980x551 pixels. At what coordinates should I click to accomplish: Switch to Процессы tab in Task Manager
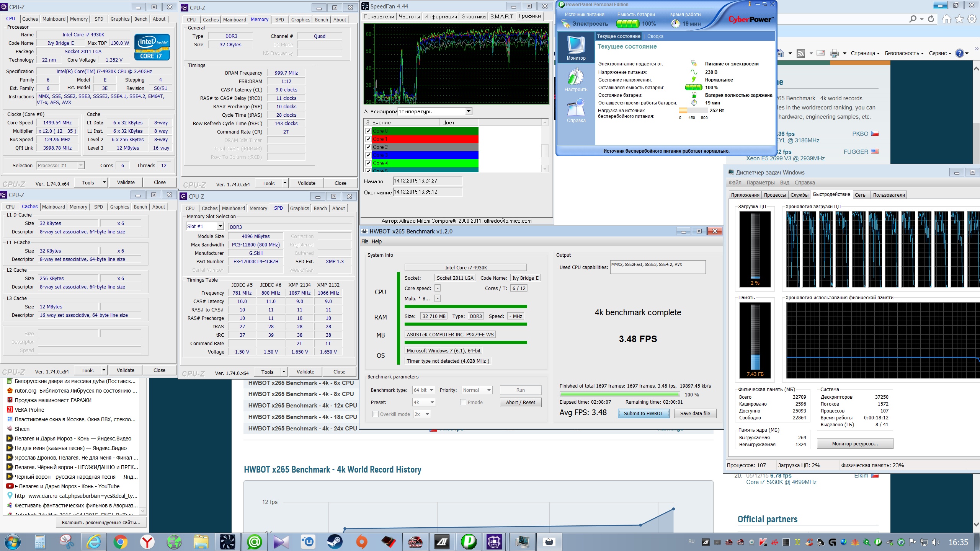coord(775,195)
